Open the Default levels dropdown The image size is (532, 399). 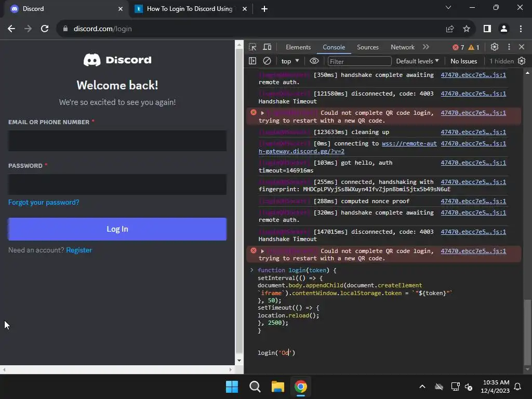tap(417, 61)
